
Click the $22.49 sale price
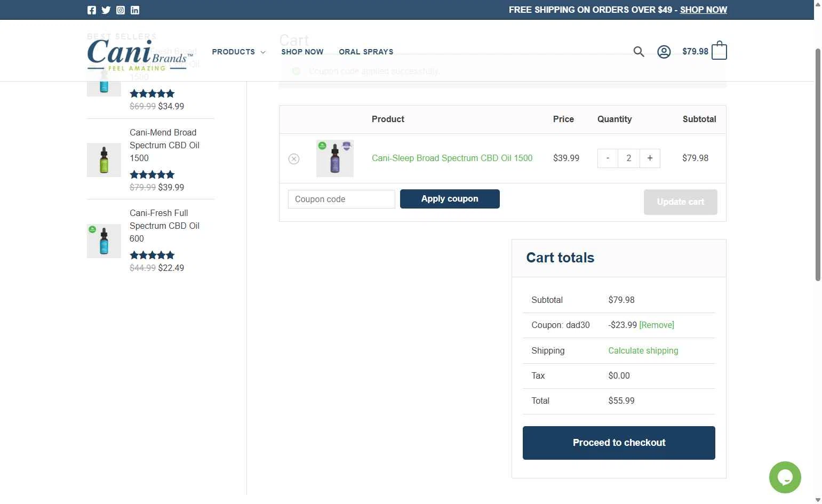click(x=171, y=268)
